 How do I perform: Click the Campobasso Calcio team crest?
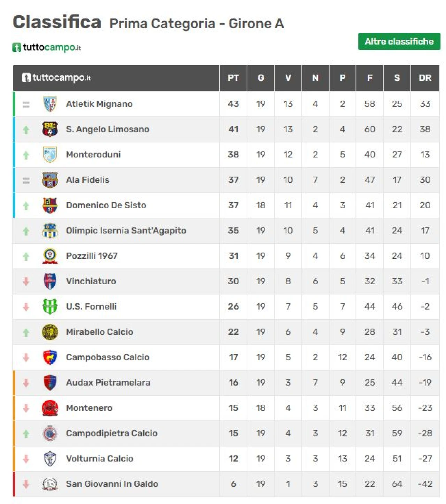pos(50,357)
